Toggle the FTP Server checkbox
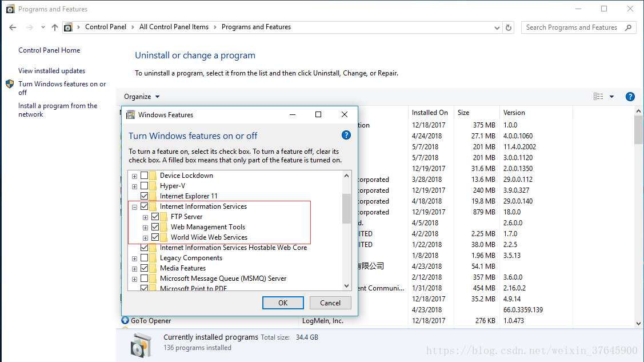 coord(155,217)
